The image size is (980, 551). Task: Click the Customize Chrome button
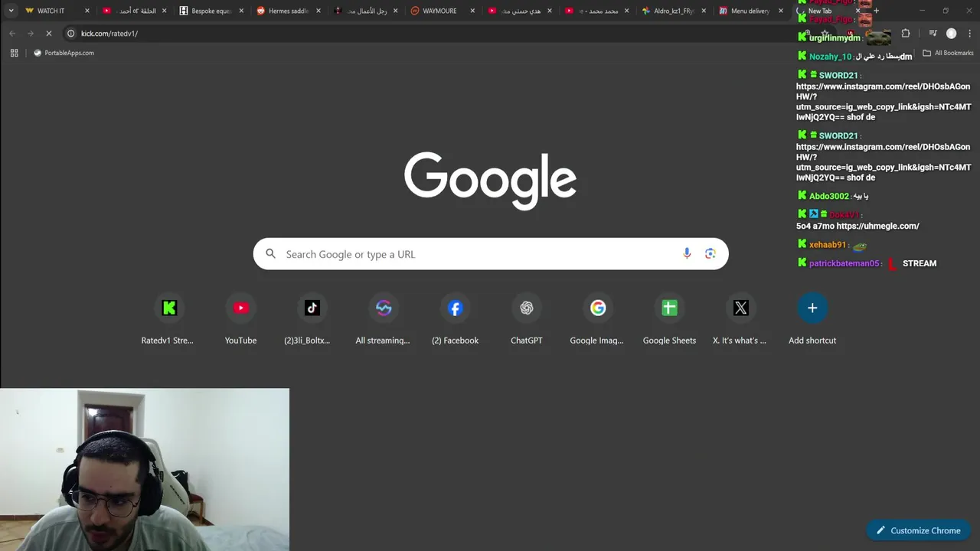click(x=918, y=530)
